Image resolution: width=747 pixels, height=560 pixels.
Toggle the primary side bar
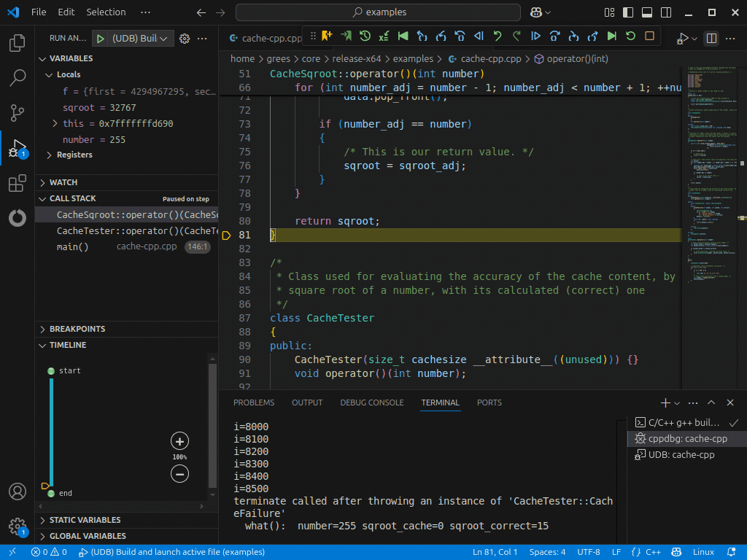[x=628, y=12]
